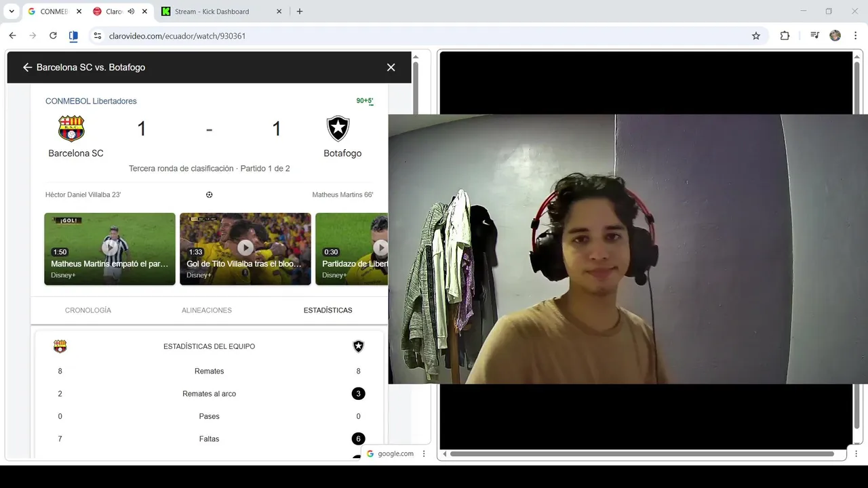This screenshot has height=488, width=868.
Task: Play Gol de Tito Villalba video
Action: (245, 249)
